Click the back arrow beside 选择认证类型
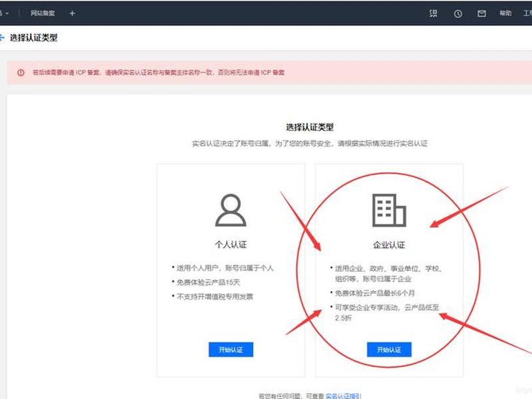The height and width of the screenshot is (399, 532). pyautogui.click(x=2, y=37)
